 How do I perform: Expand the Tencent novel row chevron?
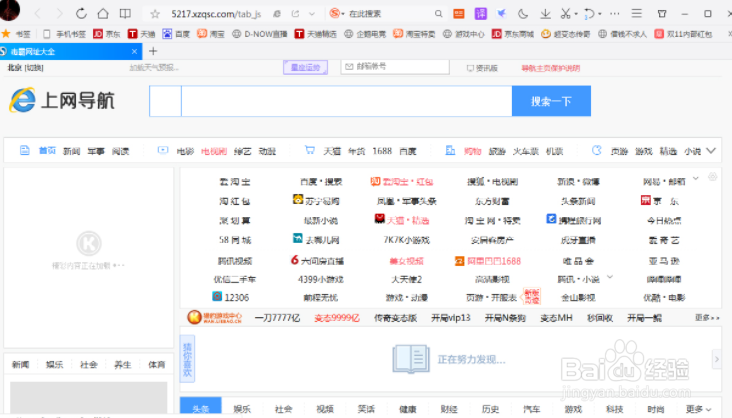click(610, 277)
